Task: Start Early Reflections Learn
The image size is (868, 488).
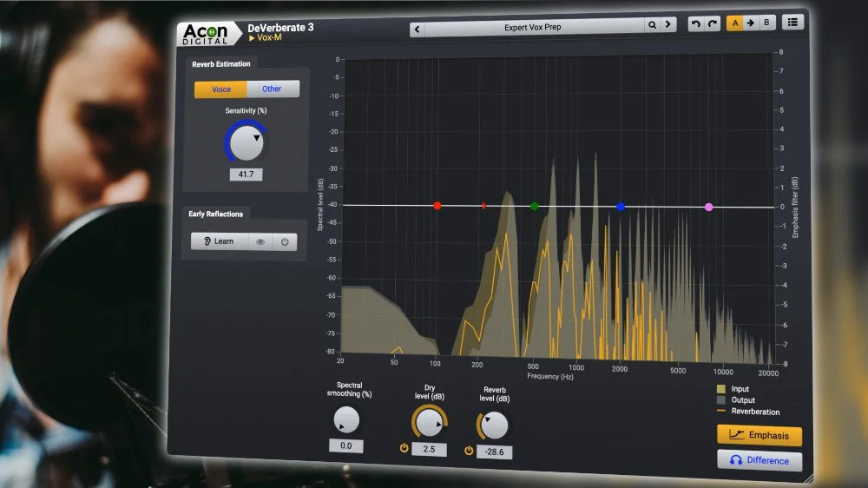Action: 220,241
